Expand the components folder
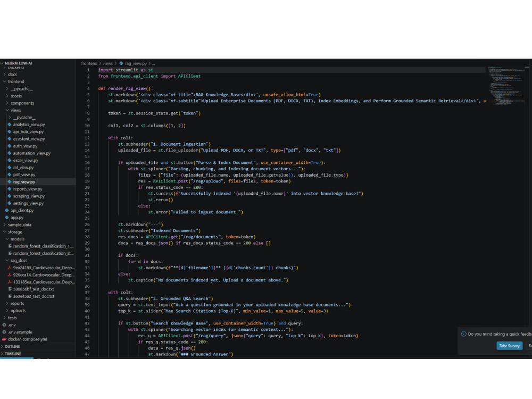 coord(7,103)
